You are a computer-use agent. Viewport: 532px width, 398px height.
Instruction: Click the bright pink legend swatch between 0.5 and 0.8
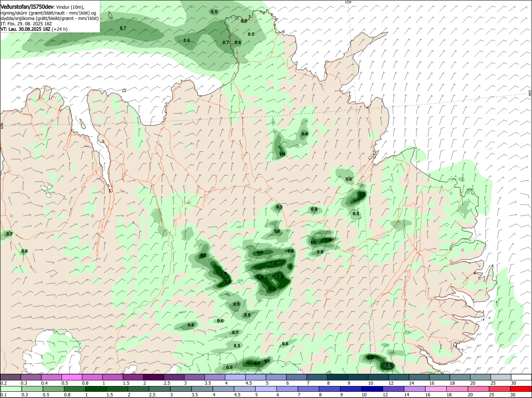coord(72,377)
